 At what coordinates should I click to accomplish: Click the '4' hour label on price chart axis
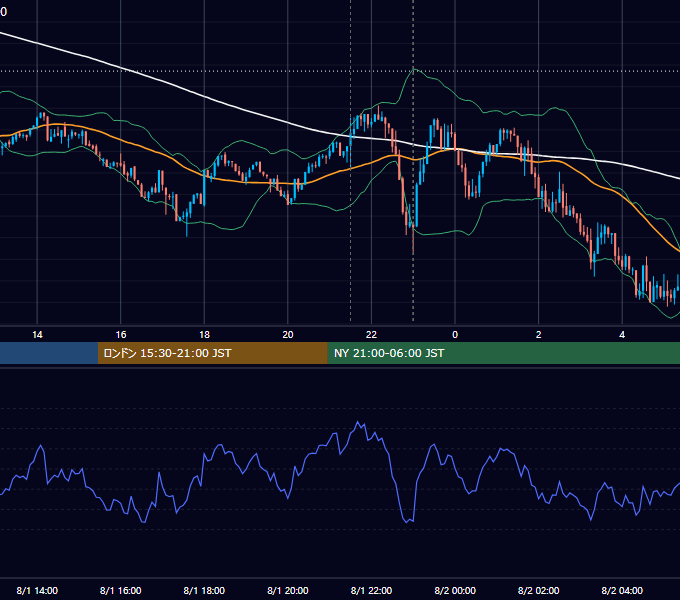click(x=622, y=335)
